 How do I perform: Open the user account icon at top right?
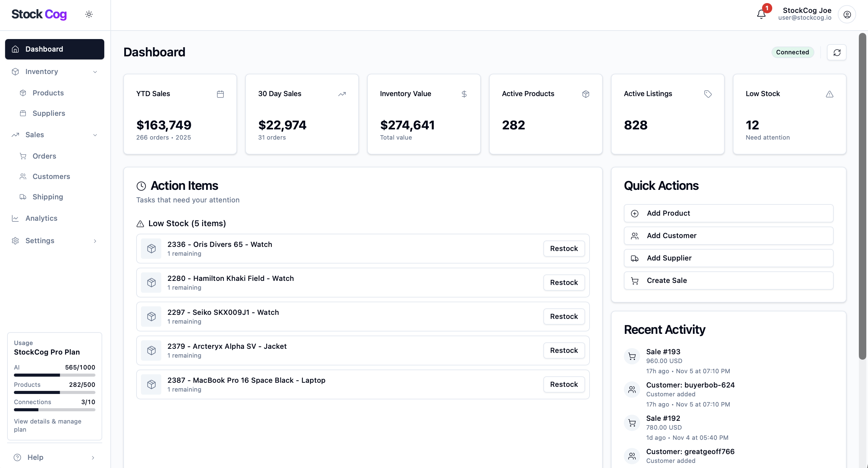(x=846, y=14)
